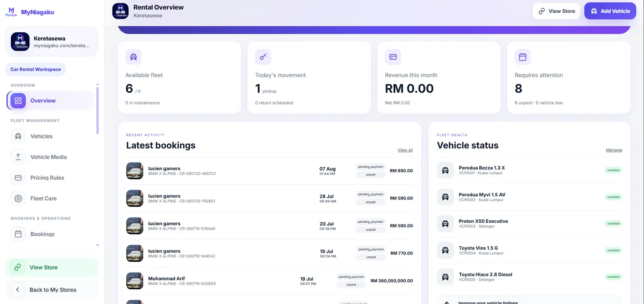Click the available badge for Toyota Hiace

[614, 277]
